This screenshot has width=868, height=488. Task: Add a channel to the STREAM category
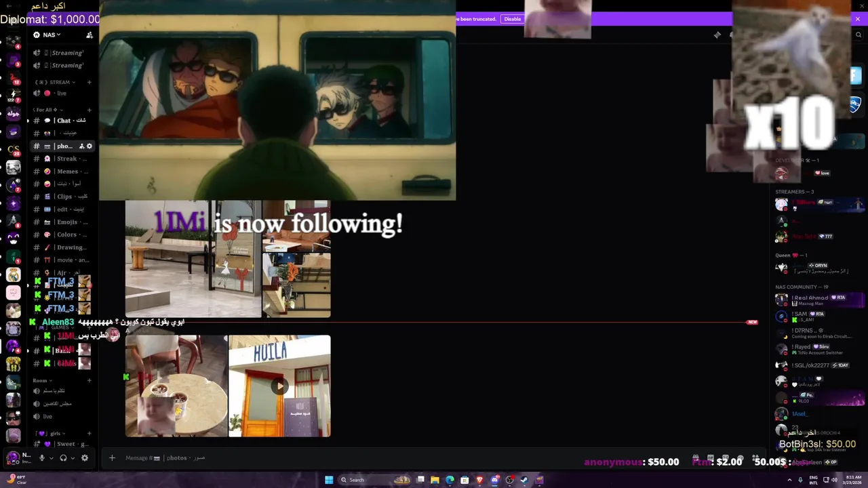pos(89,82)
